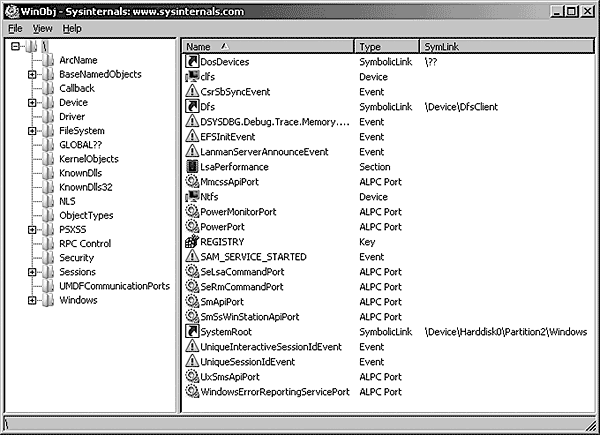Sort list by Type column header
The image size is (600, 435).
coord(385,46)
